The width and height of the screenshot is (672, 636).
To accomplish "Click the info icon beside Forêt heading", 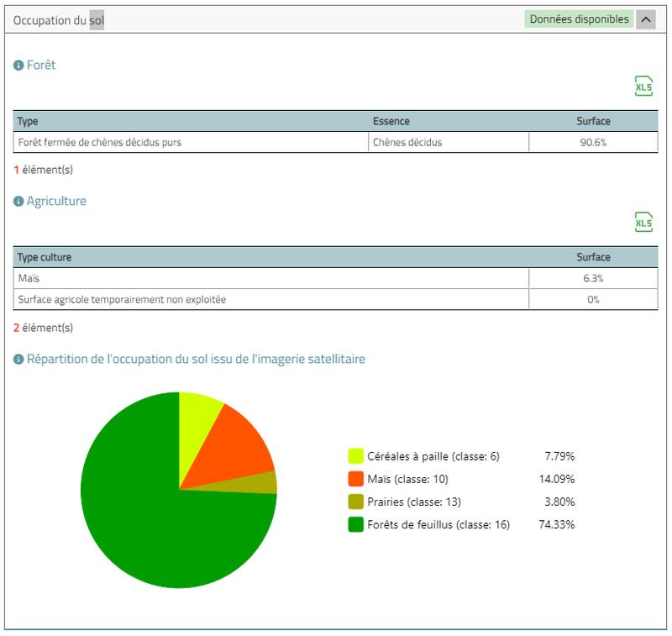I will (18, 66).
